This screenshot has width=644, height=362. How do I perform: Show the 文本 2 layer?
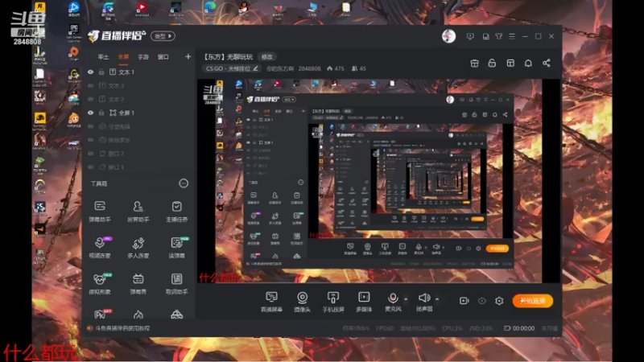pyautogui.click(x=91, y=99)
